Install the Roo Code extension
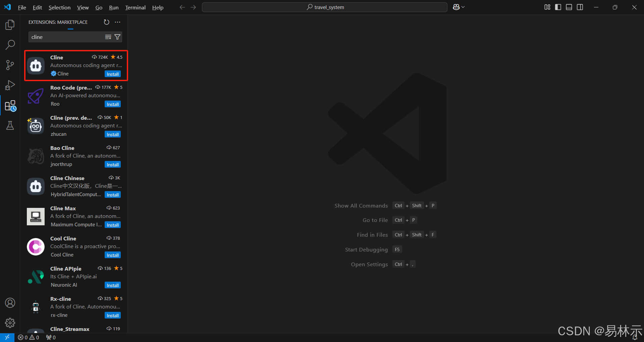The width and height of the screenshot is (644, 342). (x=113, y=104)
